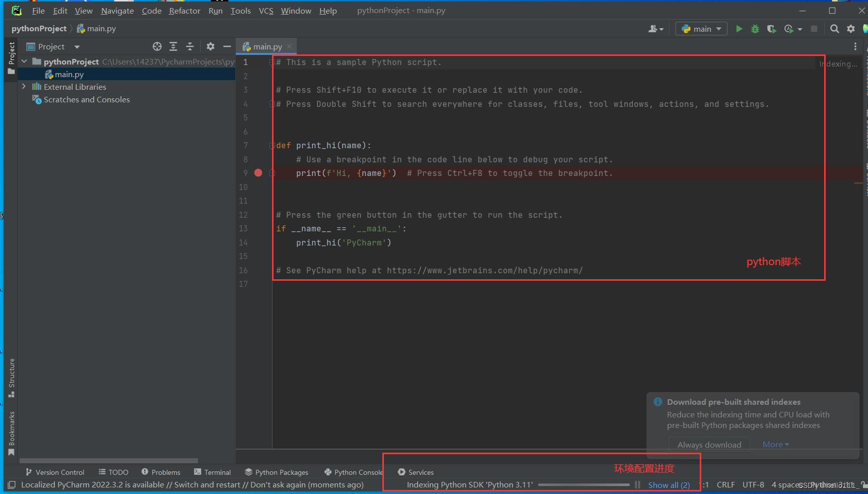
Task: Open the Services tool window
Action: coord(416,472)
